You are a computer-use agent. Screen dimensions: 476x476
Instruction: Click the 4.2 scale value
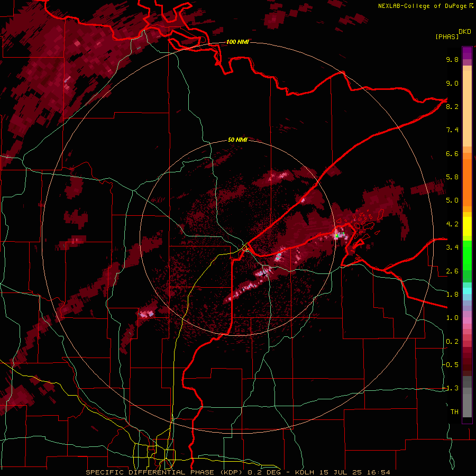coord(452,224)
